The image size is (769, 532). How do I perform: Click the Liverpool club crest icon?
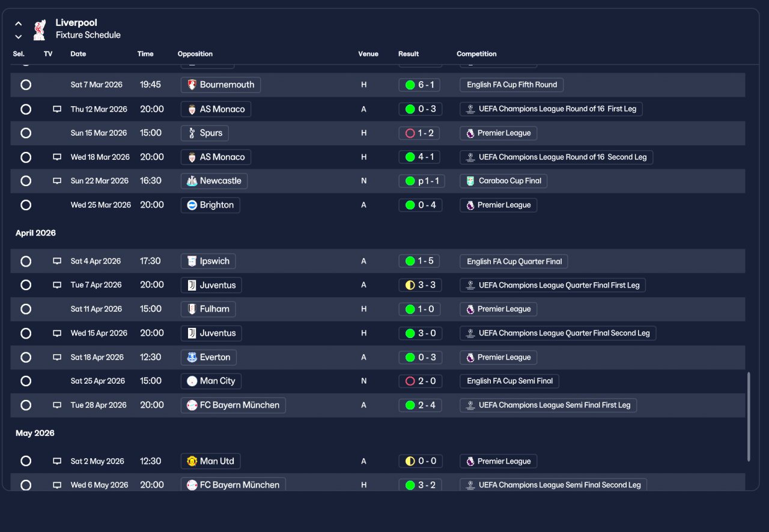(x=39, y=29)
